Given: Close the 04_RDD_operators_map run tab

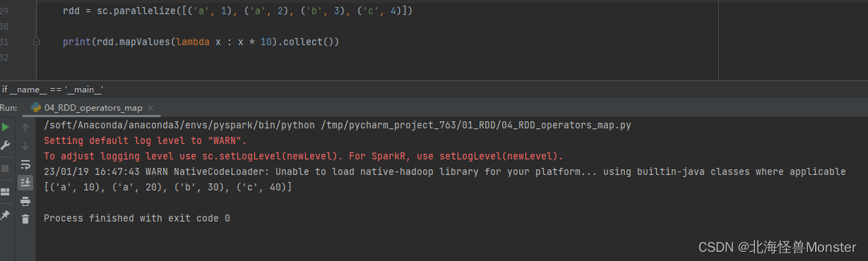Looking at the screenshot, I should 150,108.
